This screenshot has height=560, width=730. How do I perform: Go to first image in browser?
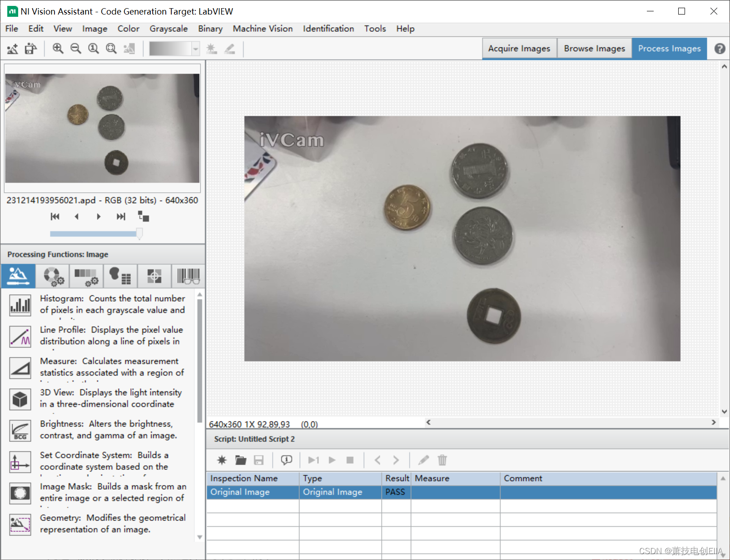tap(55, 217)
